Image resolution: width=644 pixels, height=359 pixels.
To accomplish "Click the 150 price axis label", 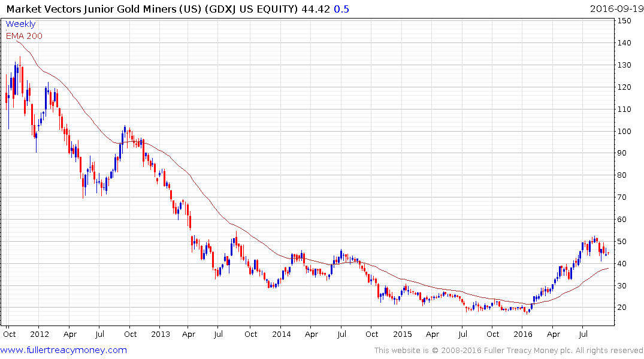I will pos(624,20).
